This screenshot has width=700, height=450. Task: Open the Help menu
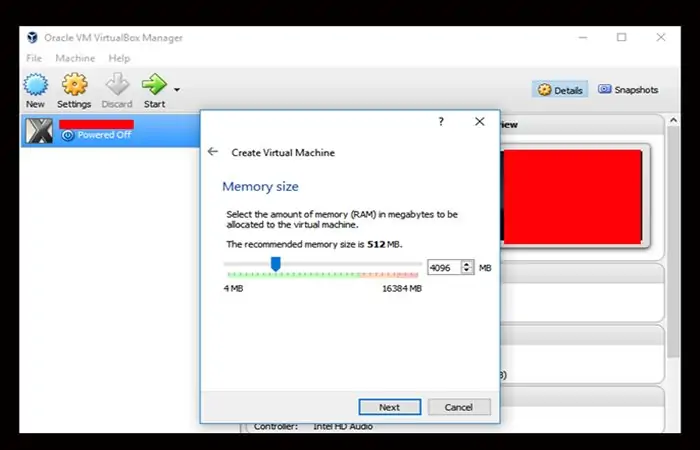coord(119,58)
